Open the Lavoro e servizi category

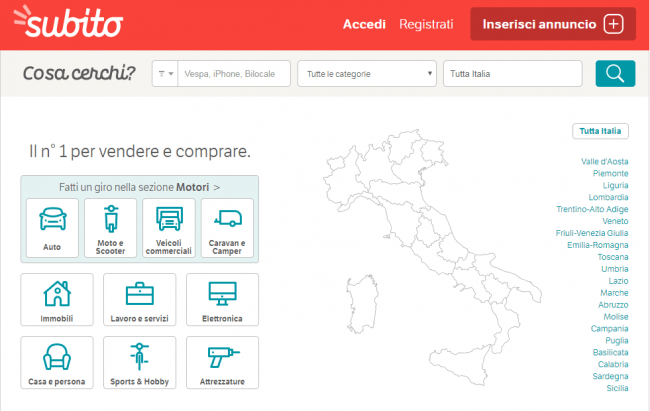tap(140, 299)
